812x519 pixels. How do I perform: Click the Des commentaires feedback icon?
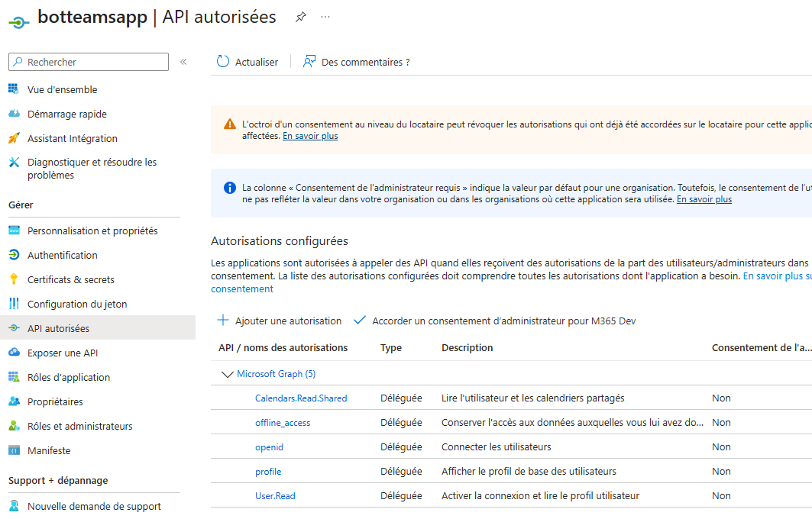point(309,62)
